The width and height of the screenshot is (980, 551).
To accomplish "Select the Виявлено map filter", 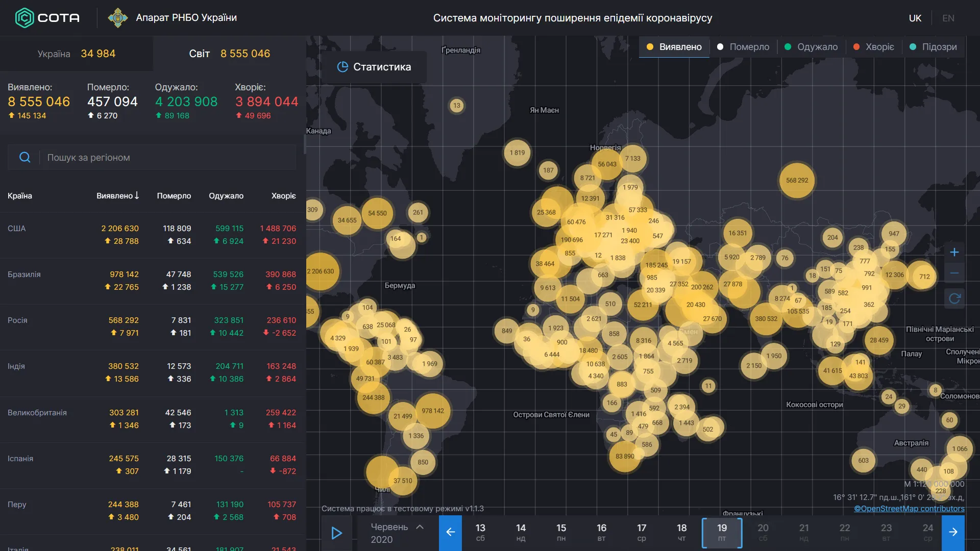I will coord(674,47).
